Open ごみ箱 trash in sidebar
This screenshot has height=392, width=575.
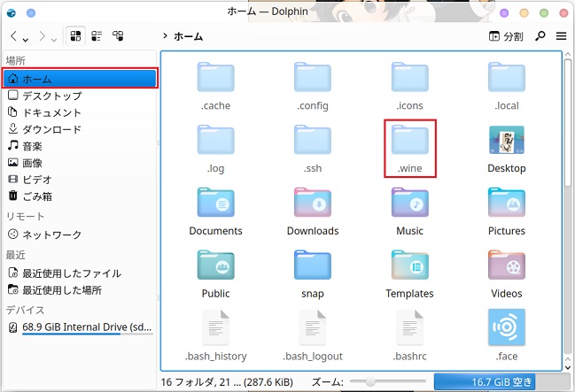point(37,196)
